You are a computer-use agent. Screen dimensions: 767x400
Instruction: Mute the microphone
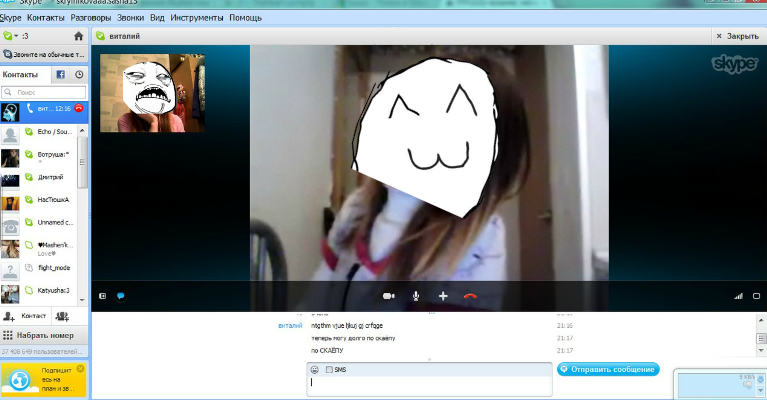[x=416, y=296]
